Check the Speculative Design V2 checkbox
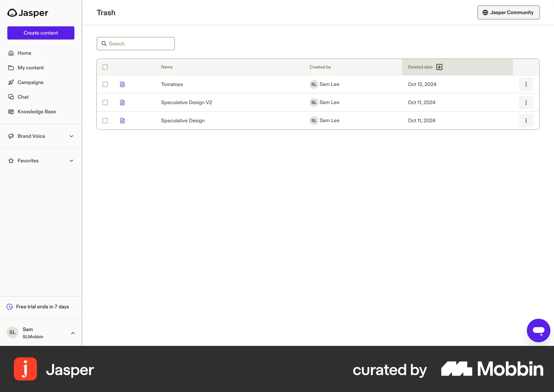Image resolution: width=554 pixels, height=392 pixels. (x=105, y=102)
